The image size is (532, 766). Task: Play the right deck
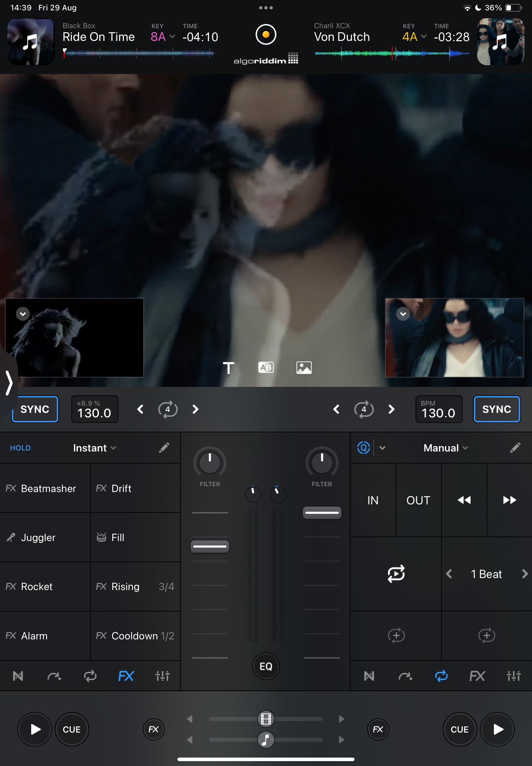click(x=497, y=729)
